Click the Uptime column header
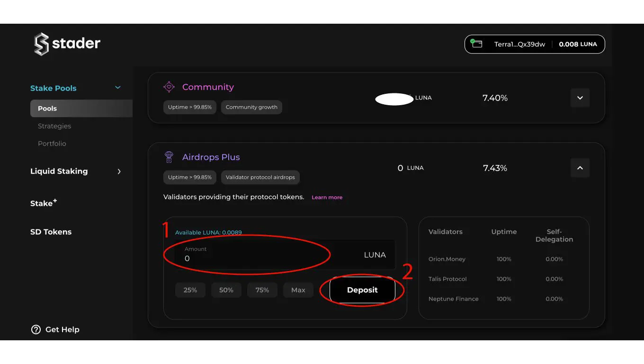Screen dimensions: 644x364 tap(504, 232)
